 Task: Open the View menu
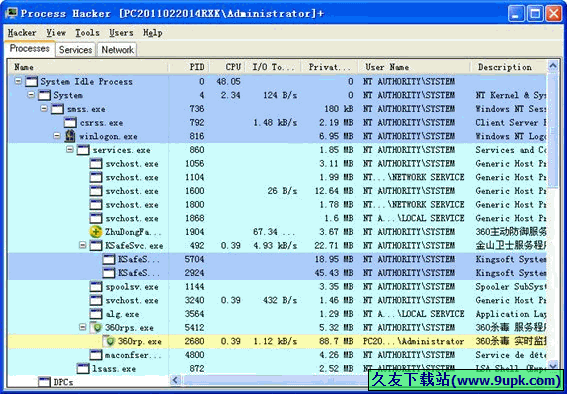(56, 33)
